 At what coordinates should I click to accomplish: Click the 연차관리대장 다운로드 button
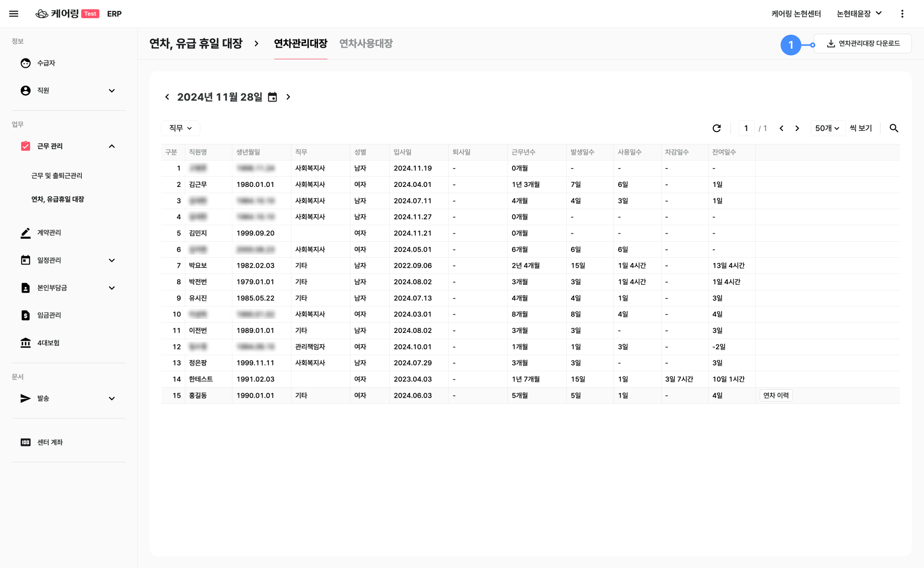[863, 43]
